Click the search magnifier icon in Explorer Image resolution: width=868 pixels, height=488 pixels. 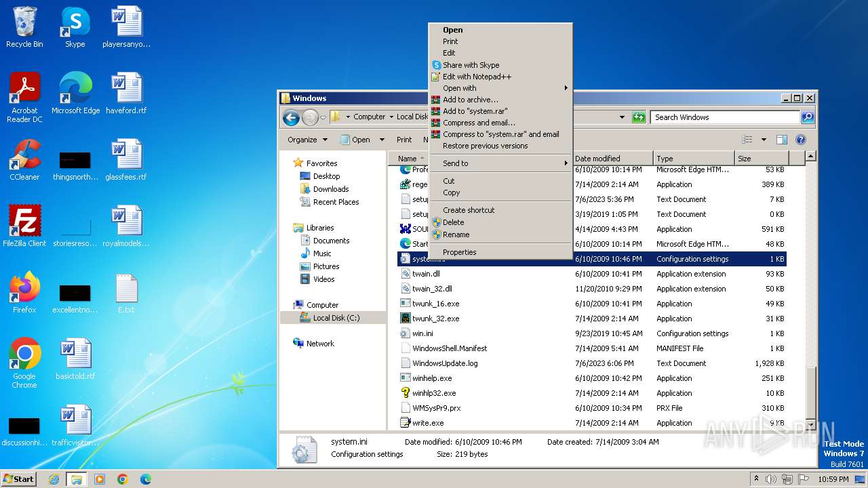[807, 117]
